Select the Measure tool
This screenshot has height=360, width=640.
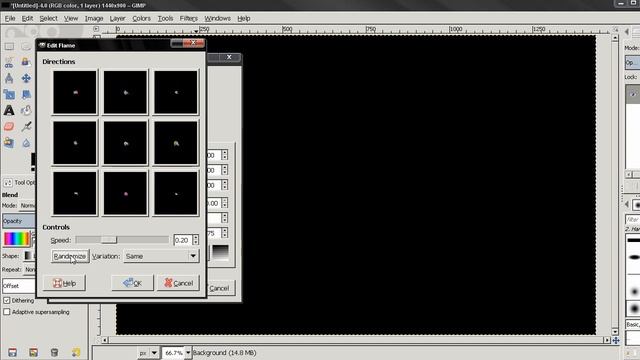(x=9, y=78)
